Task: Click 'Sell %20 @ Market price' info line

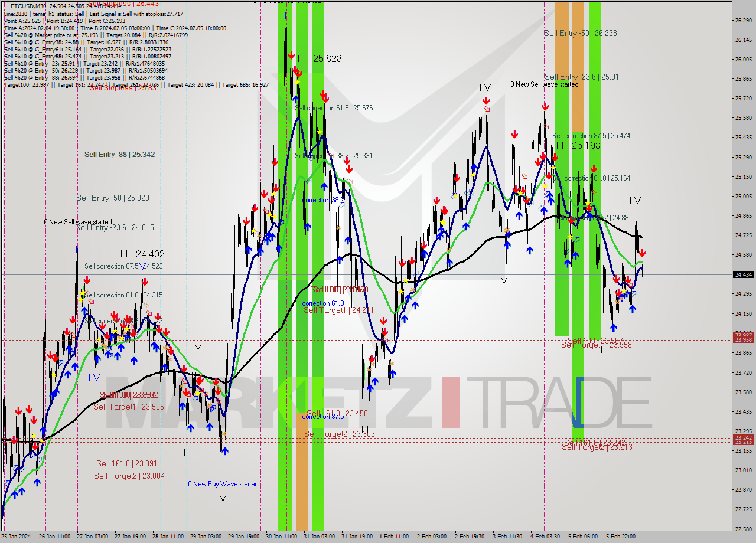Action: 96,35
